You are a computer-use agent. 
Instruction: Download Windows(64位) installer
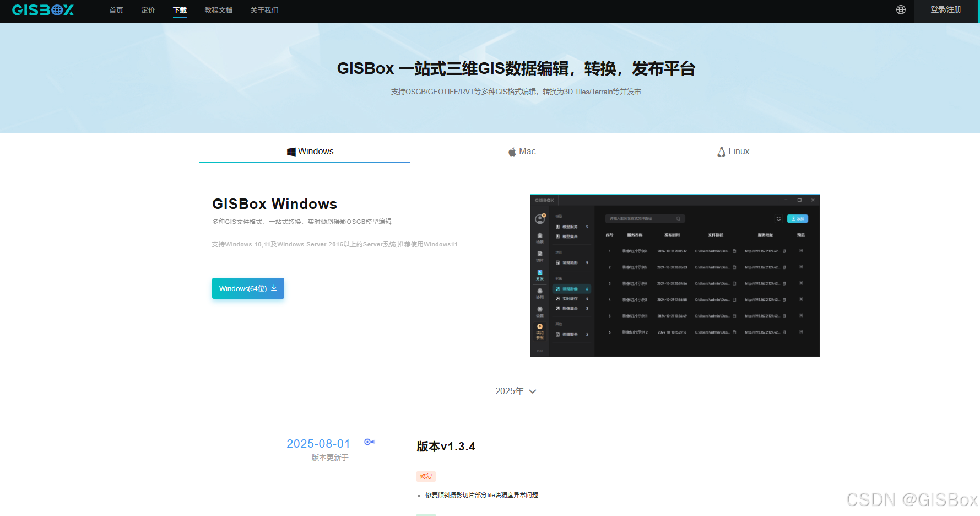248,288
